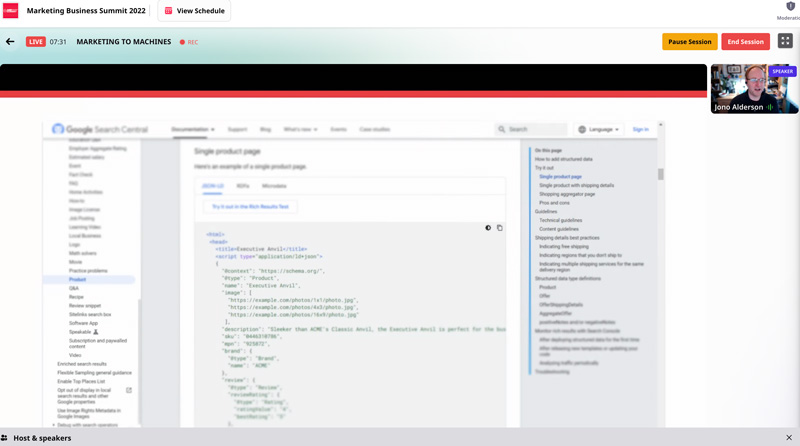Jump to Indicating free shipping section
This screenshot has height=446, width=800.
coord(564,246)
